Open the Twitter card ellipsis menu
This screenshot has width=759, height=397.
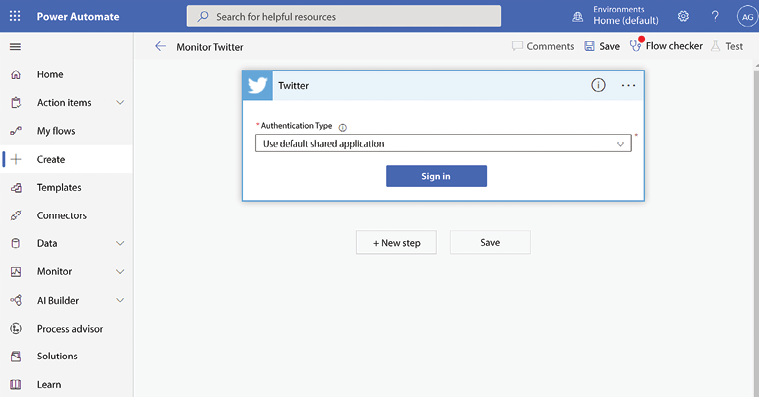click(628, 85)
